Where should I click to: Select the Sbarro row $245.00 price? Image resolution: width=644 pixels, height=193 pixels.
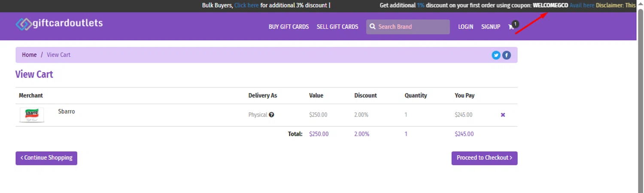pos(464,115)
